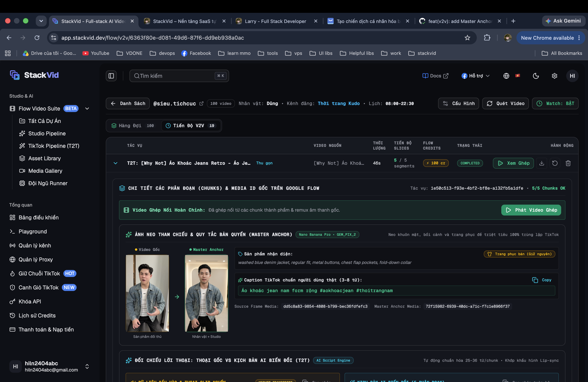The image size is (588, 382).
Task: Open Asset Library menu item
Action: pos(45,158)
